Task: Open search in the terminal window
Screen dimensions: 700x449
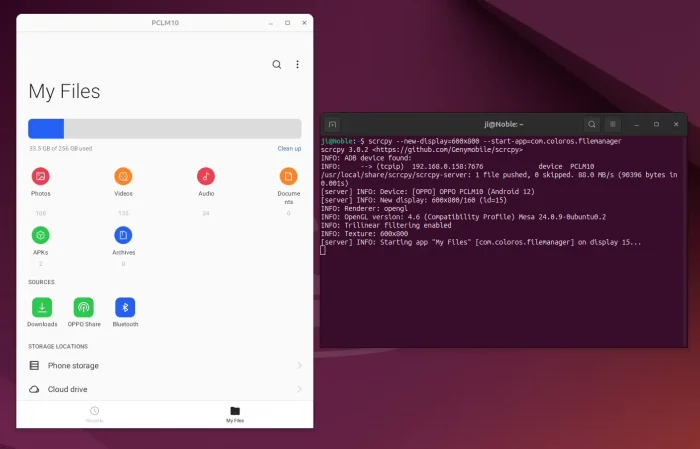Action: [x=592, y=125]
